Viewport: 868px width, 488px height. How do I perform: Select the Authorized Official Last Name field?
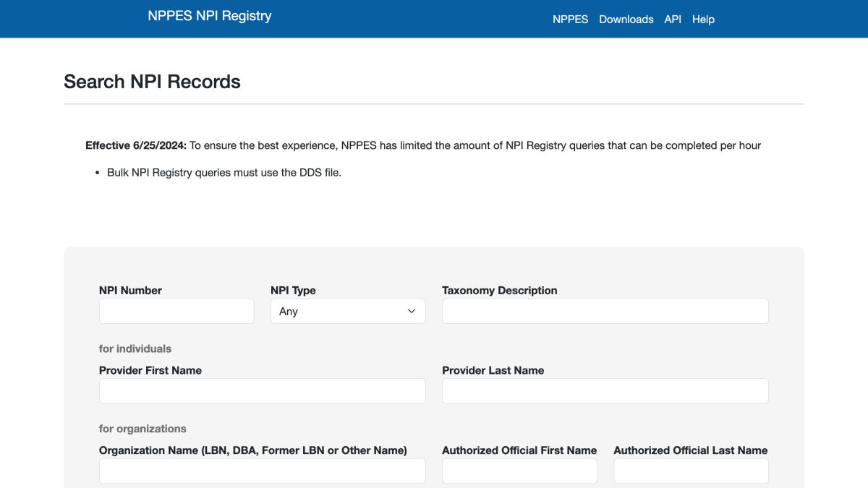(x=691, y=471)
